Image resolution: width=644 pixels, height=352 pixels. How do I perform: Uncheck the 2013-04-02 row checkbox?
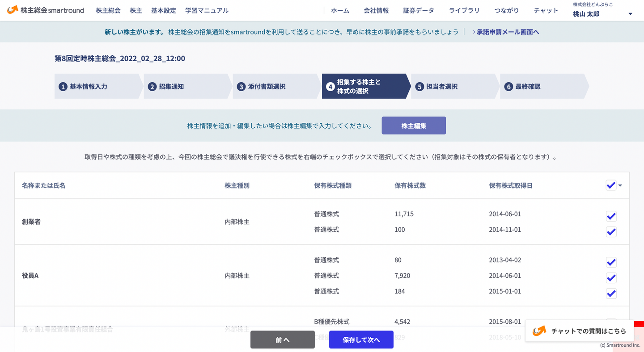pos(611,262)
